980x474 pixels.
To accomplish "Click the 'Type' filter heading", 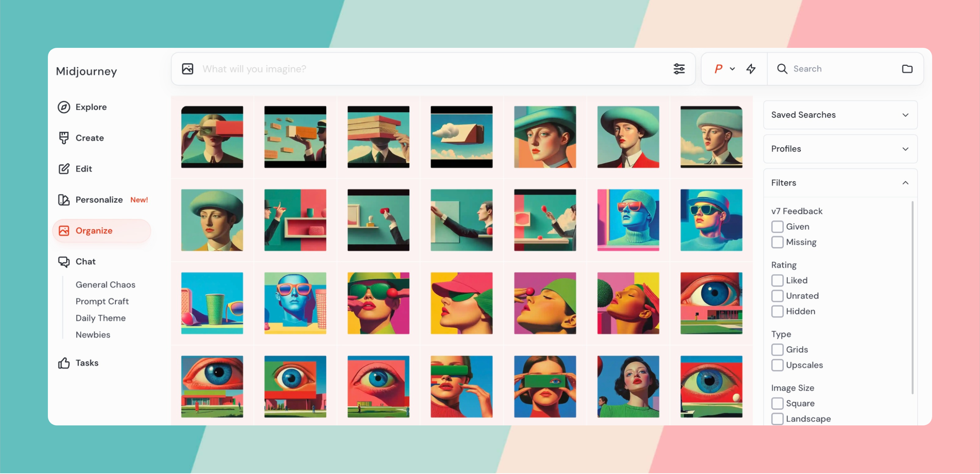I will click(x=781, y=334).
